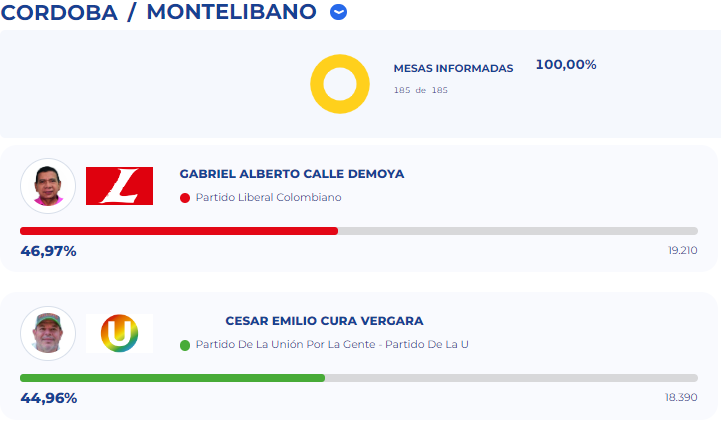Expand the CORDOBA / MONTELIBANO location dropdown
The width and height of the screenshot is (721, 439).
(339, 12)
